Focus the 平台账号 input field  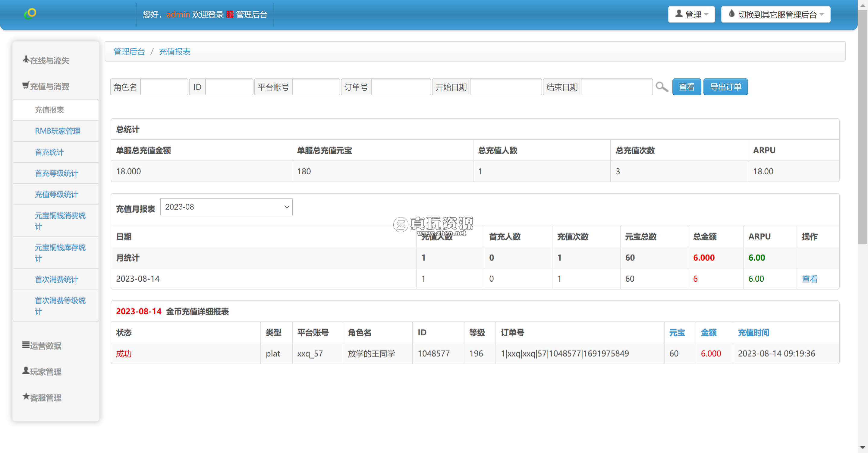tap(316, 87)
